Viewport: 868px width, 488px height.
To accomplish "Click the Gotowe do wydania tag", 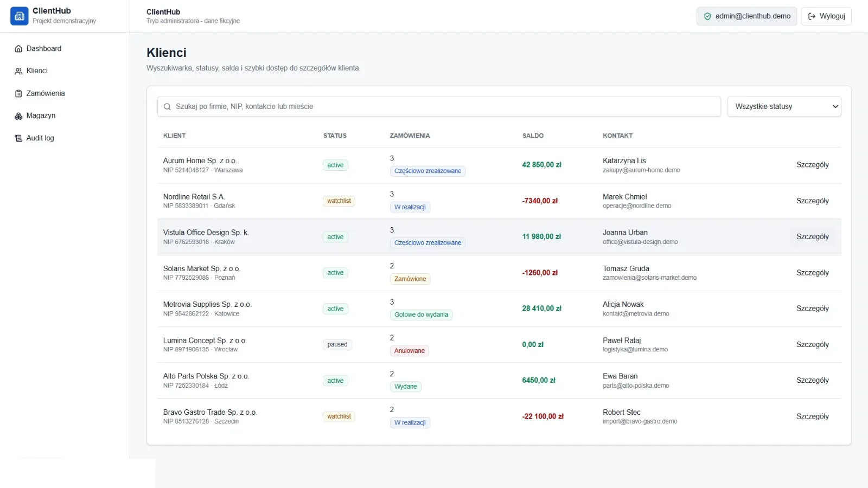I will [421, 315].
